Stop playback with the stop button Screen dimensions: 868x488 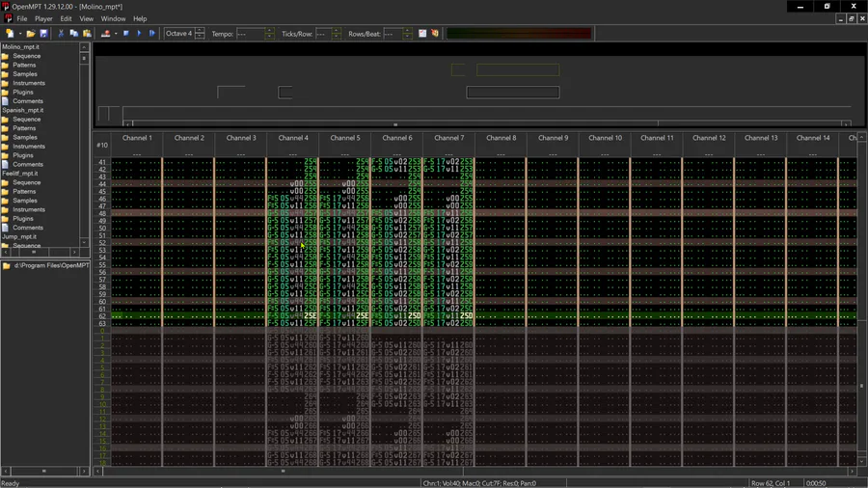pyautogui.click(x=126, y=33)
